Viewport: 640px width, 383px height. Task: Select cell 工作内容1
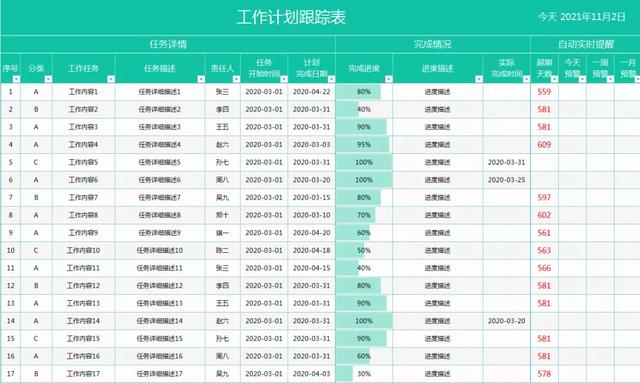tap(83, 92)
